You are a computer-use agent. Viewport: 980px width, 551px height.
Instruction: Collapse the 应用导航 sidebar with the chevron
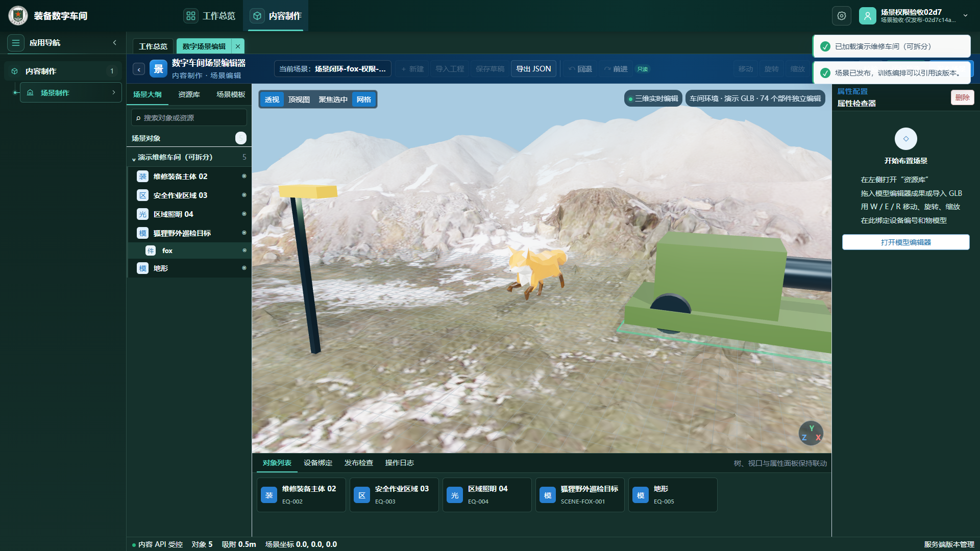pos(115,43)
